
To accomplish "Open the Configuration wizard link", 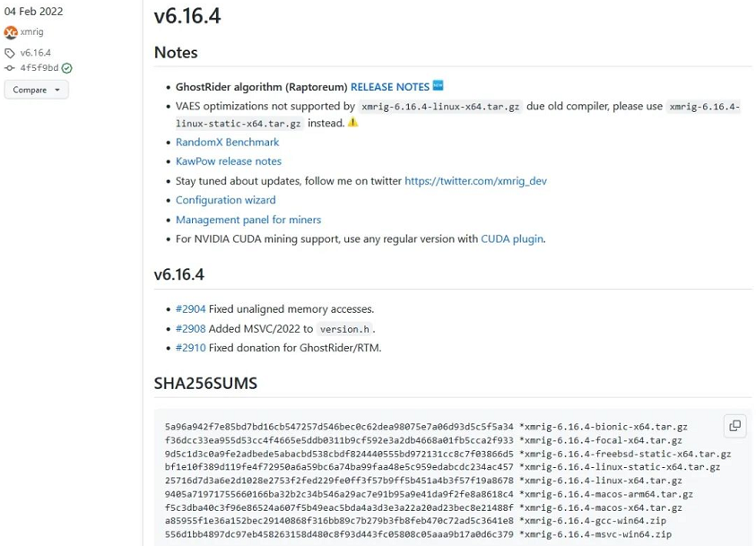I will [x=225, y=200].
